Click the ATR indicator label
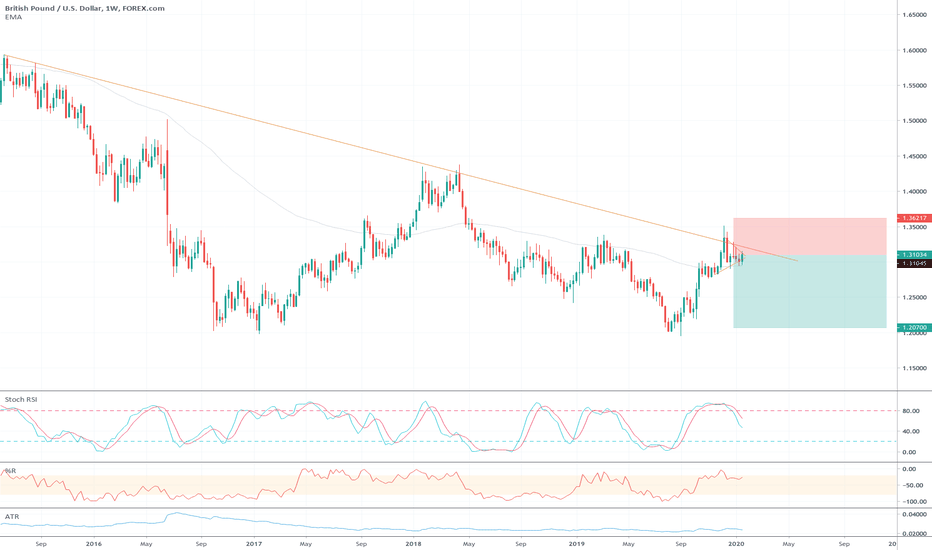 click(12, 516)
